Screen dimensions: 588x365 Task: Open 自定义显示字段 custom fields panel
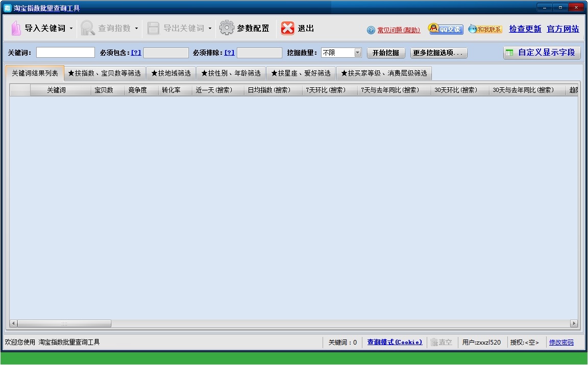click(542, 52)
